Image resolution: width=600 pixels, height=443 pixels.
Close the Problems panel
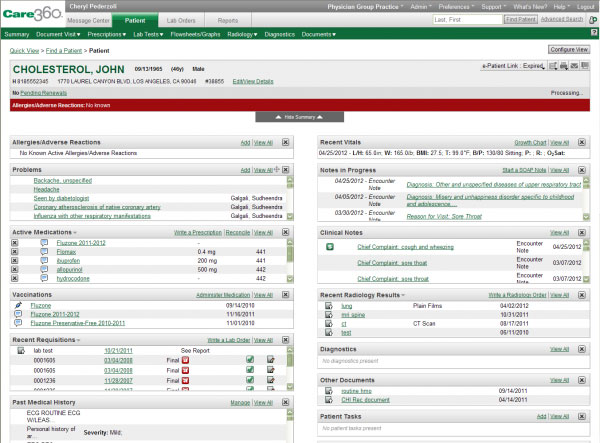click(x=285, y=169)
